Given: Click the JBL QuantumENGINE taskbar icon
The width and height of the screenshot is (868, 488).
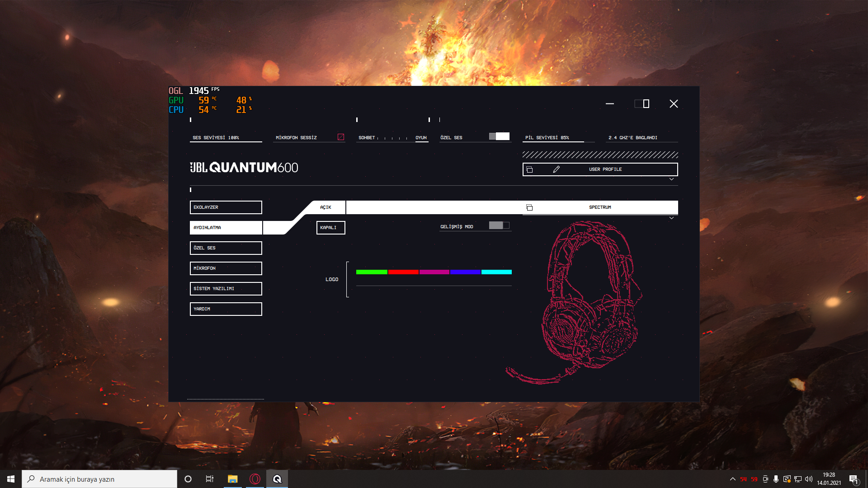Looking at the screenshot, I should (x=277, y=479).
